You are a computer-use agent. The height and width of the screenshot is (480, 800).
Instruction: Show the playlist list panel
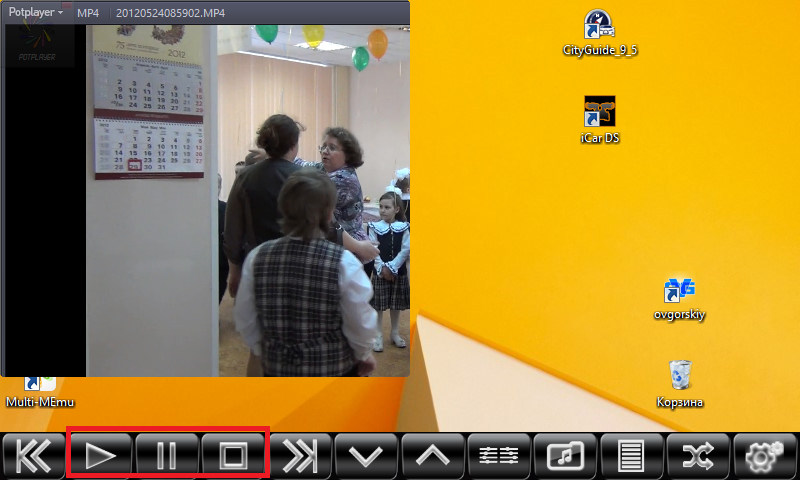click(x=631, y=456)
